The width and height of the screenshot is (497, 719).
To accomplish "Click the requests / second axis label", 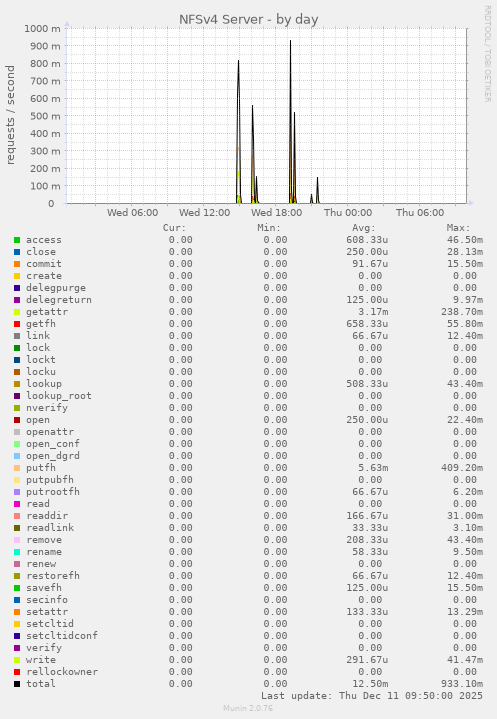I will coord(10,115).
